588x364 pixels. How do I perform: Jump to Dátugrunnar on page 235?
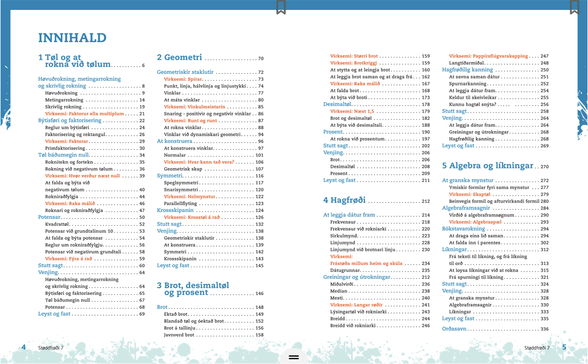pyautogui.click(x=380, y=270)
